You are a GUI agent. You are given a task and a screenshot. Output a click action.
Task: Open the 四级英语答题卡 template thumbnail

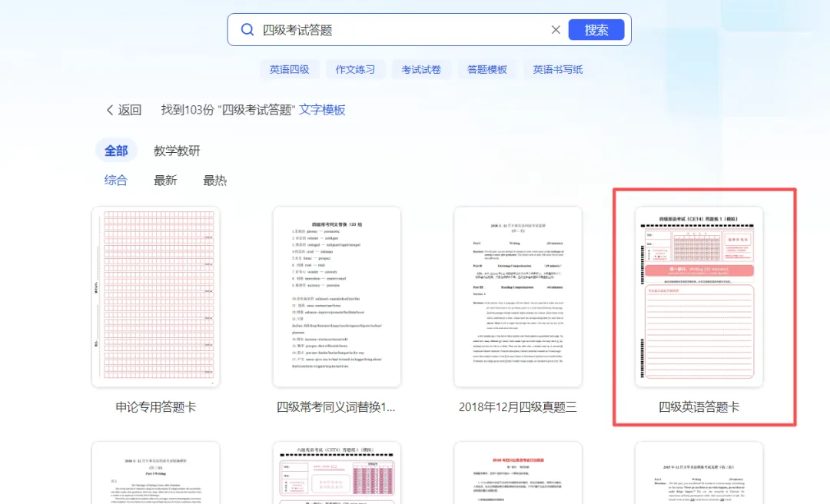[699, 297]
